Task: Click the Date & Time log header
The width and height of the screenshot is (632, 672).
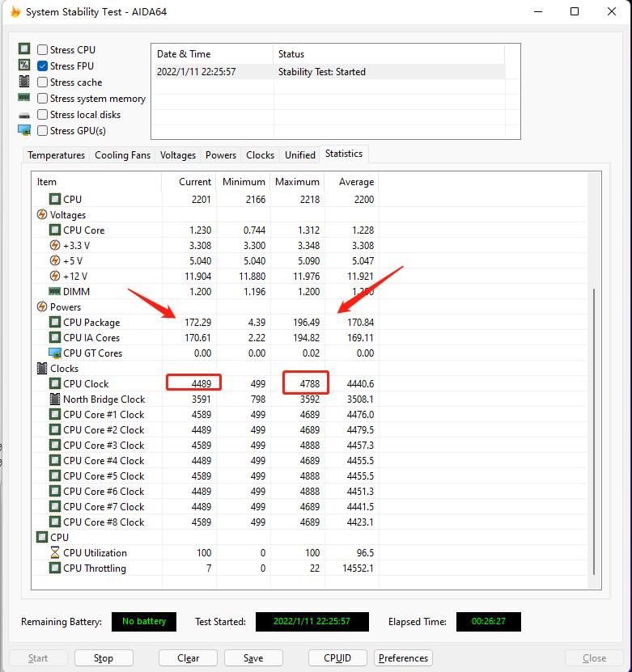Action: click(x=212, y=54)
